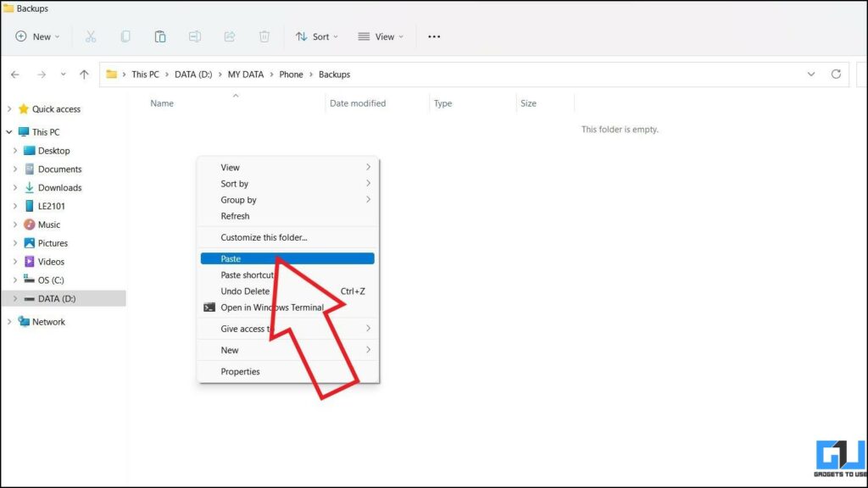Click the New button
The image size is (868, 488).
pos(36,36)
